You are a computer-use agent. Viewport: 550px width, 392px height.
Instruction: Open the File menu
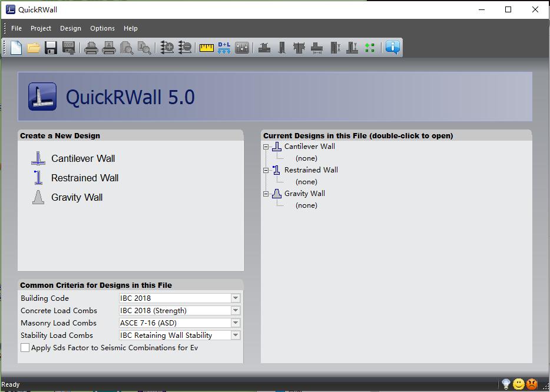click(16, 28)
